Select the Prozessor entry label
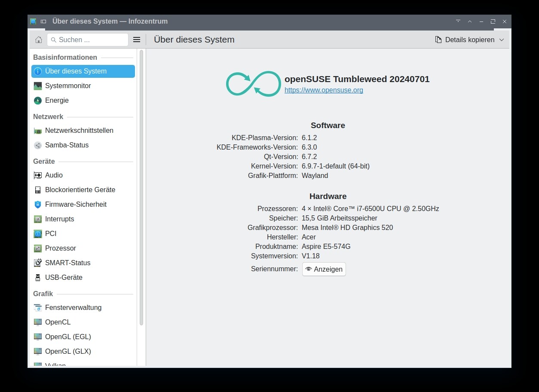 61,248
